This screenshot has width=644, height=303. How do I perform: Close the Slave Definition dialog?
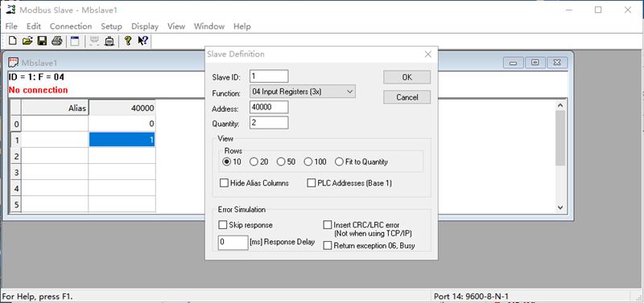pos(427,54)
